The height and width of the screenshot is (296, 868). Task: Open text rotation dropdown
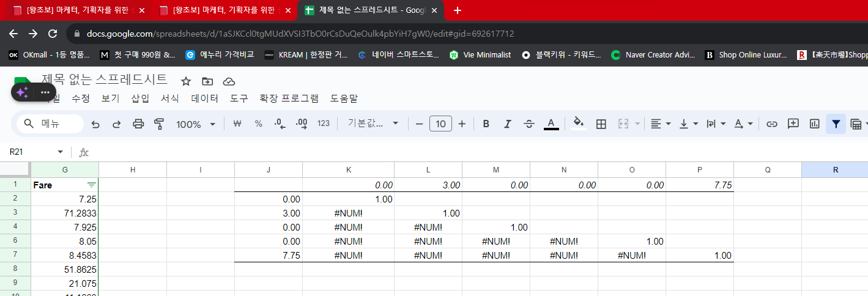(x=743, y=124)
